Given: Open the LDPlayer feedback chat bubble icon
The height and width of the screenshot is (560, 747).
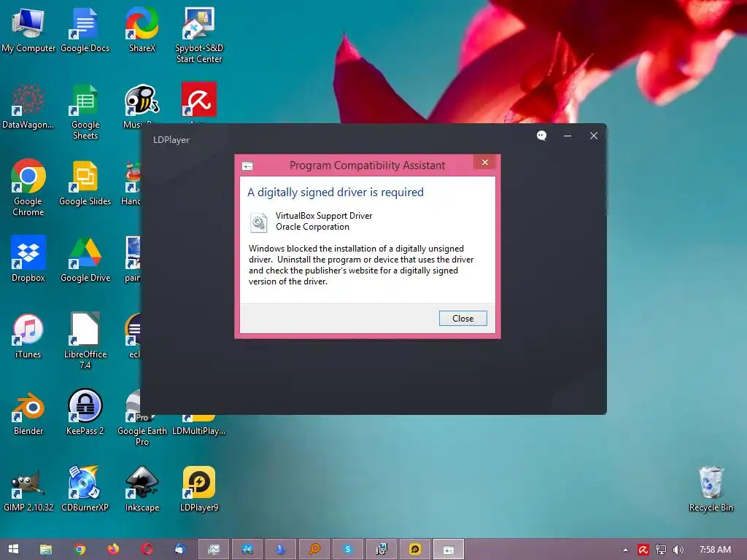Looking at the screenshot, I should pyautogui.click(x=542, y=136).
